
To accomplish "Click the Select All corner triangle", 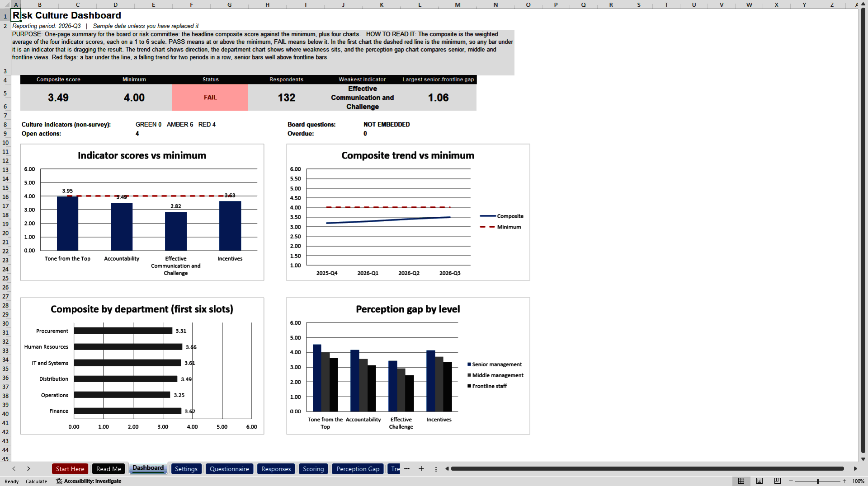I will (5, 5).
